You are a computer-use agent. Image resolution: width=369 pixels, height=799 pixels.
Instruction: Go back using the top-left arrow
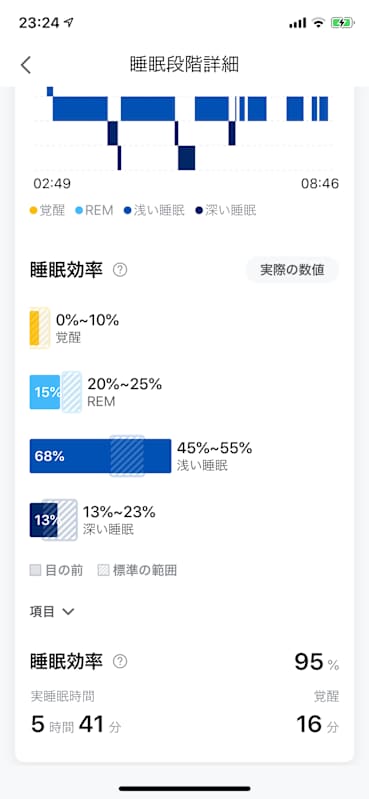pos(26,65)
